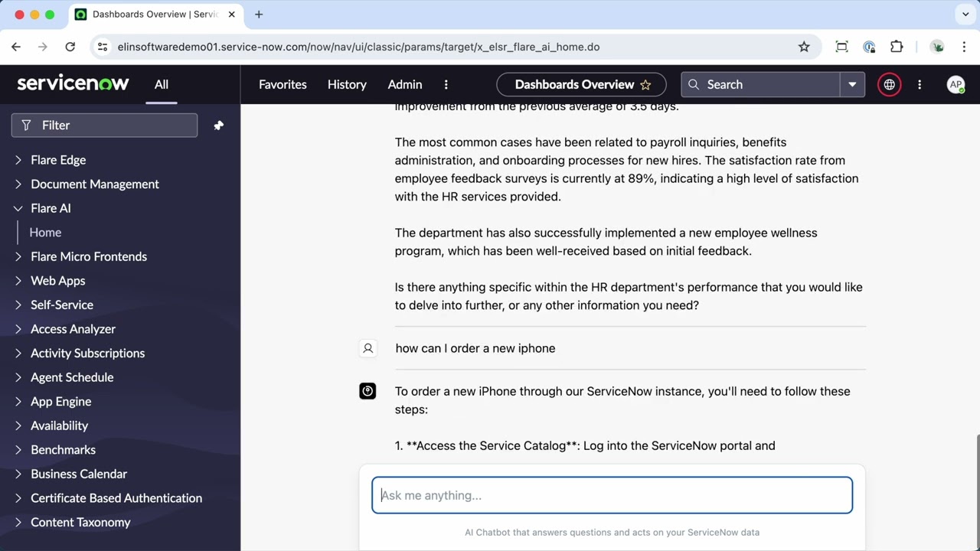Screen dimensions: 980x551
Task: Click the user icon beside the iPhone question
Action: (x=367, y=348)
